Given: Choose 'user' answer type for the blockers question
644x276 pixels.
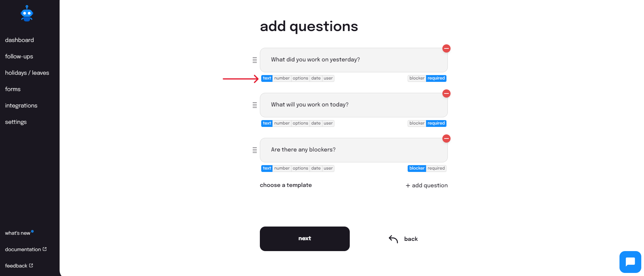Looking at the screenshot, I should pos(328,168).
